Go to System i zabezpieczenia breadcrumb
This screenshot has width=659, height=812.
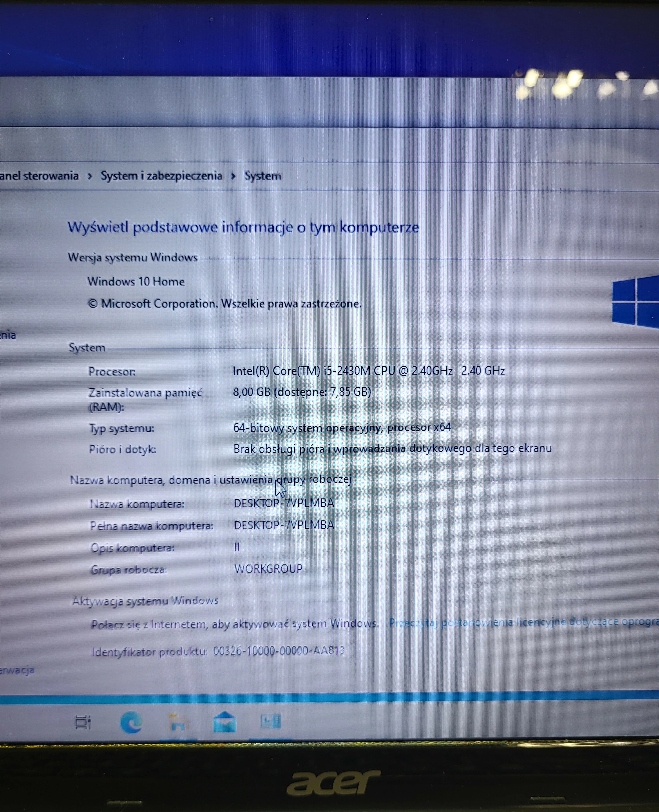[x=161, y=176]
